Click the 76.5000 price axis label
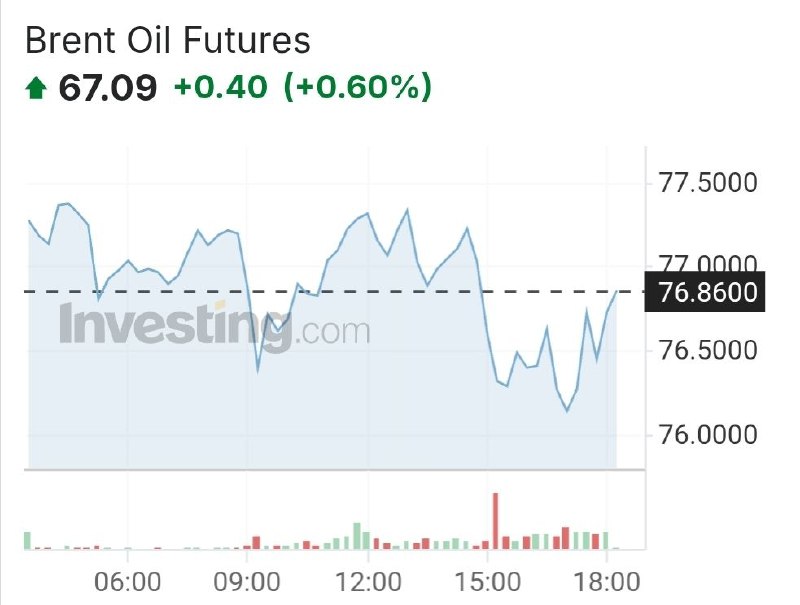The height and width of the screenshot is (605, 800). tap(708, 350)
